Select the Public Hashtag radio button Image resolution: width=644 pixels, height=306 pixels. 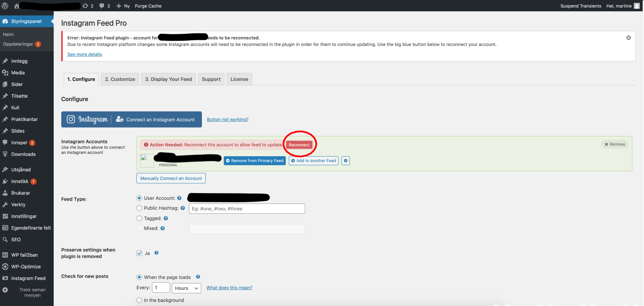139,208
